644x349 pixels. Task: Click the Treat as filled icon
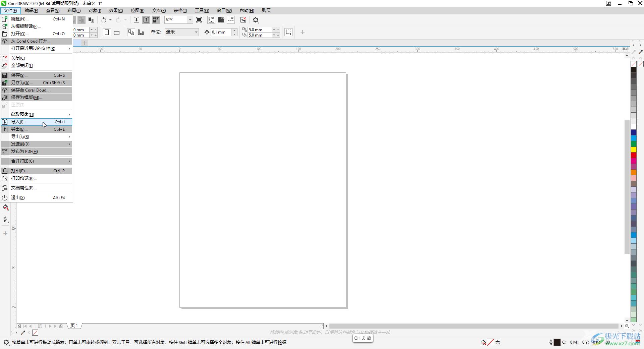coord(288,32)
